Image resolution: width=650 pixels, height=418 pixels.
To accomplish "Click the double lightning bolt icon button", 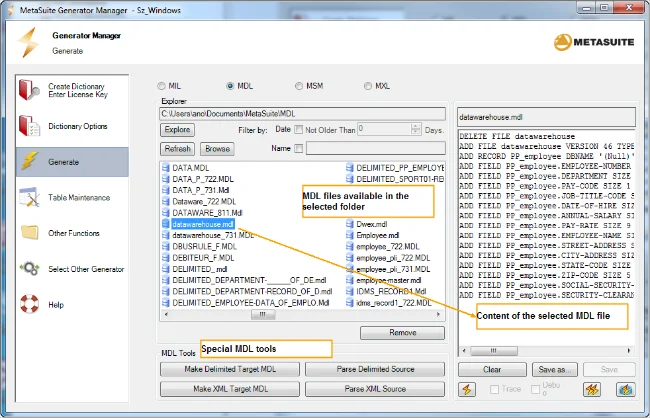I will pos(592,389).
